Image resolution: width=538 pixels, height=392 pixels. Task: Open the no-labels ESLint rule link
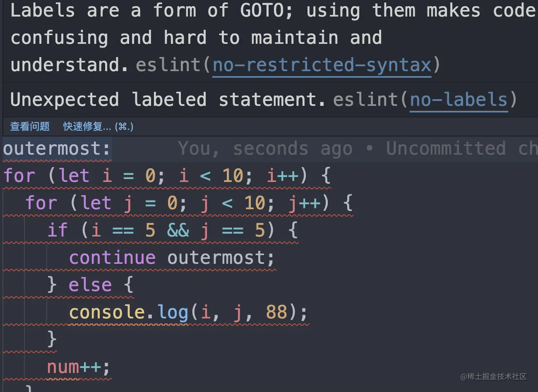pyautogui.click(x=459, y=100)
